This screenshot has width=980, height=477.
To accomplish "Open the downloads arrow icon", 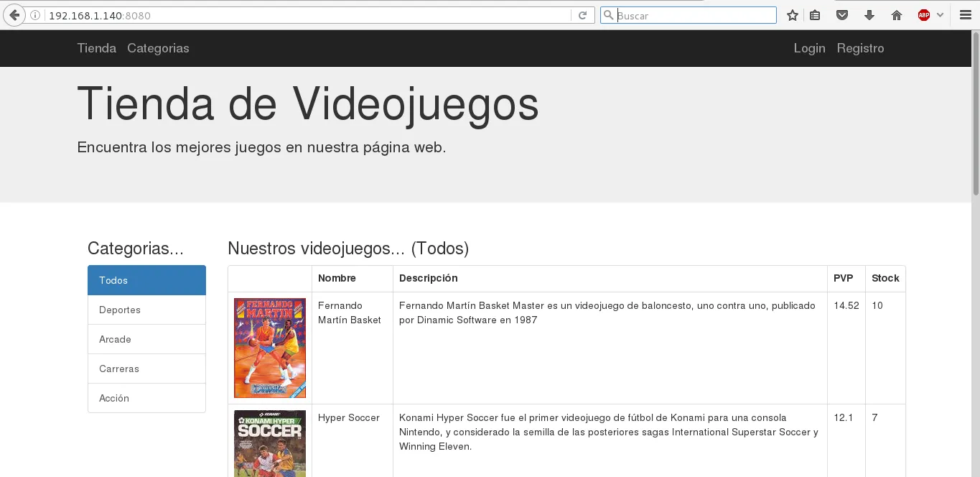I will click(869, 15).
